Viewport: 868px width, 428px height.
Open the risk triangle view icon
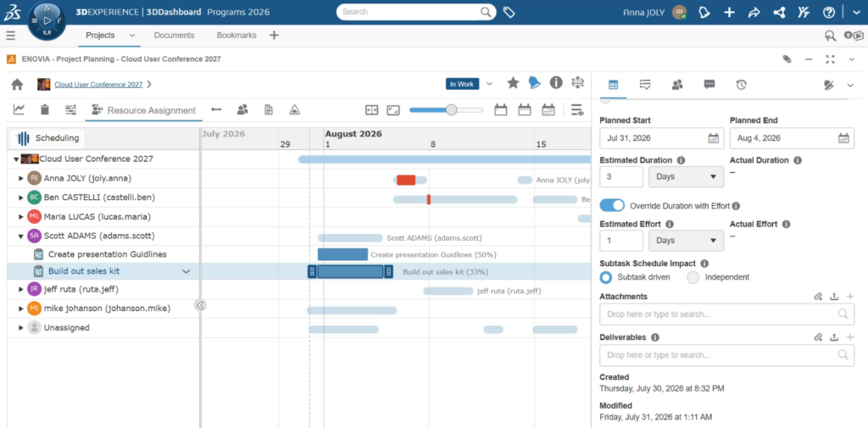[x=294, y=109]
